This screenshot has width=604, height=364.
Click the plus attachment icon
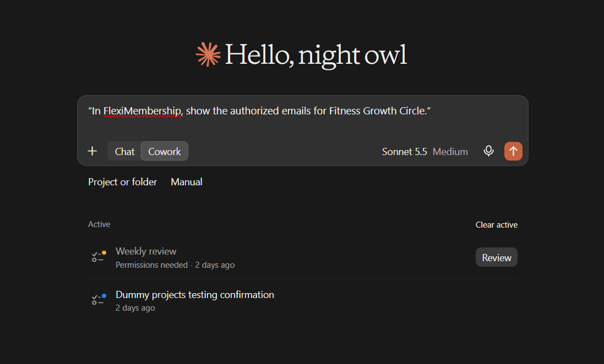(92, 151)
